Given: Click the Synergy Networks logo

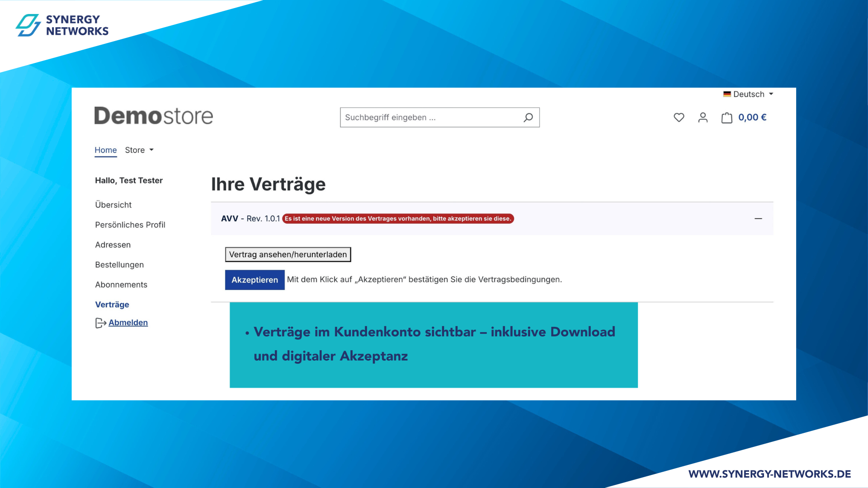Looking at the screenshot, I should (62, 25).
